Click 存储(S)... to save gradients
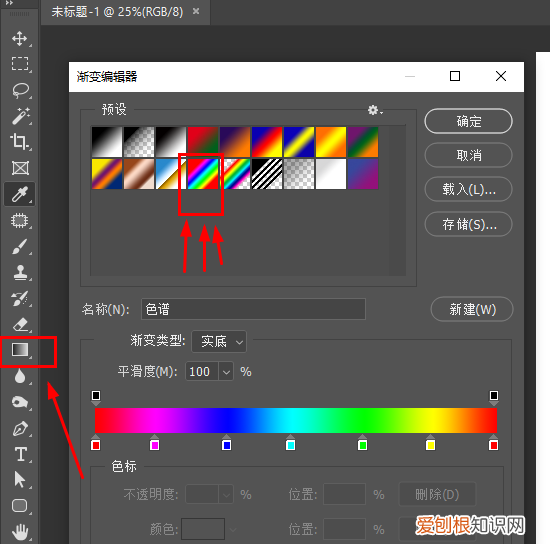The height and width of the screenshot is (544, 550). 468,224
